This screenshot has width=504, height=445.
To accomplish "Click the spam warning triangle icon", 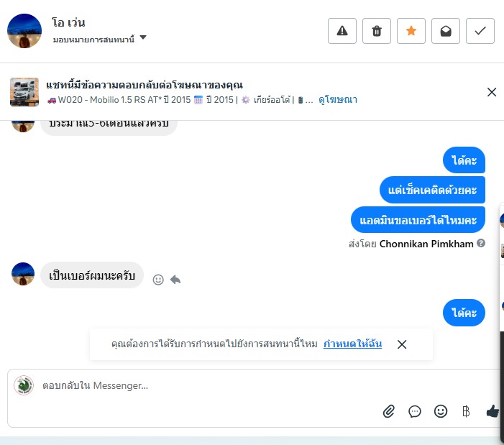I will click(342, 31).
